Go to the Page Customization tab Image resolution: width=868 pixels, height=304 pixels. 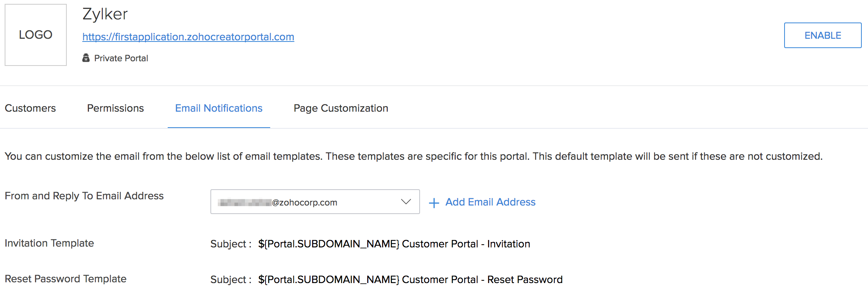(x=341, y=108)
